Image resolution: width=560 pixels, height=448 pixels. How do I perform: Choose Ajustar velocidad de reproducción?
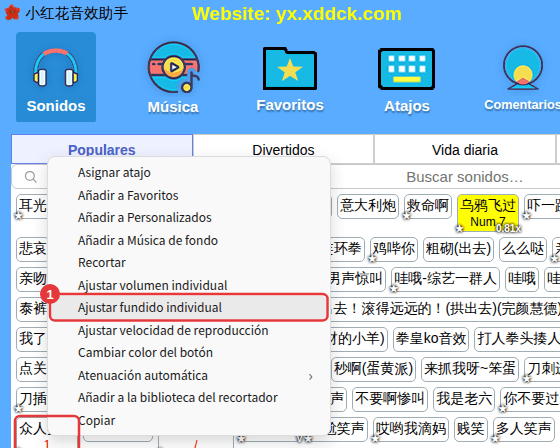point(189,330)
